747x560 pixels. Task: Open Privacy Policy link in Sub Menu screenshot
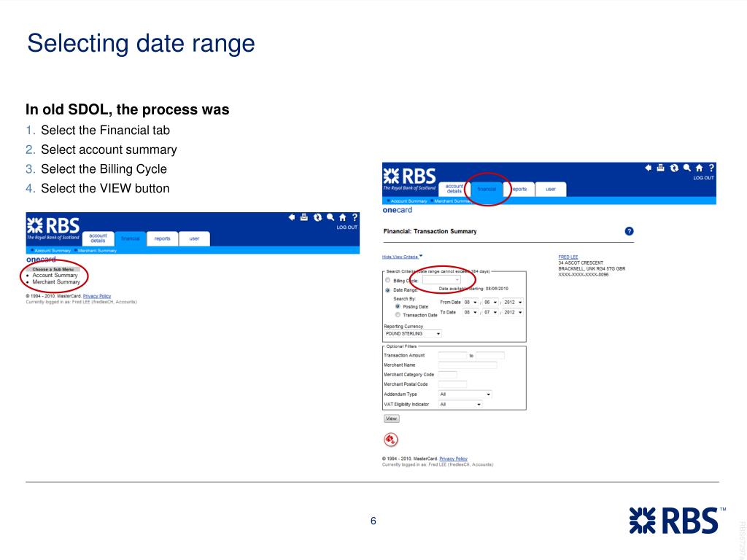click(97, 296)
